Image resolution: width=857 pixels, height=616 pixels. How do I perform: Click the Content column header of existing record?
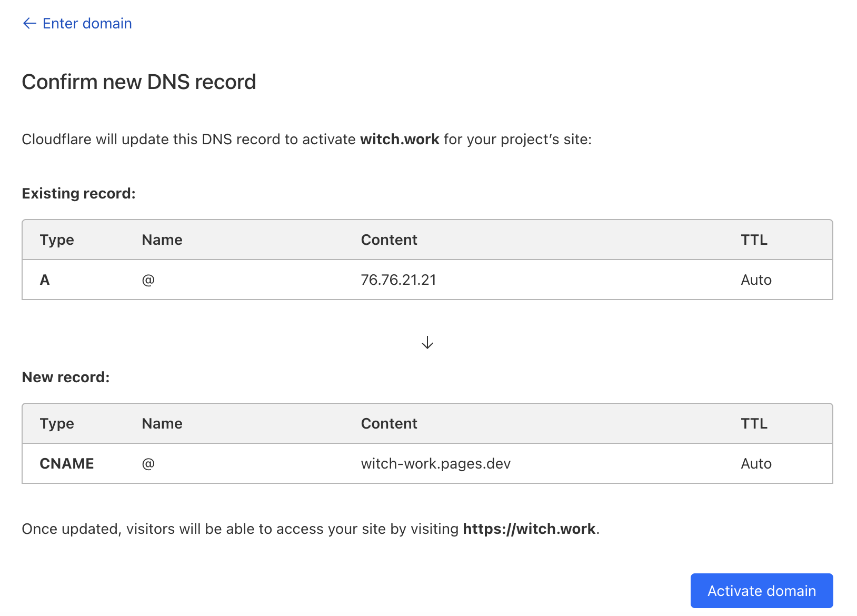[x=388, y=240]
